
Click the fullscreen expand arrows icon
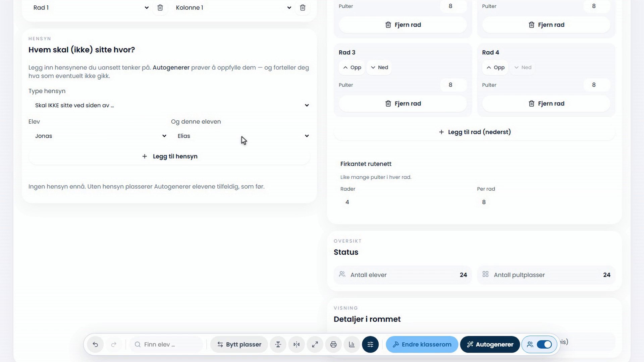315,344
